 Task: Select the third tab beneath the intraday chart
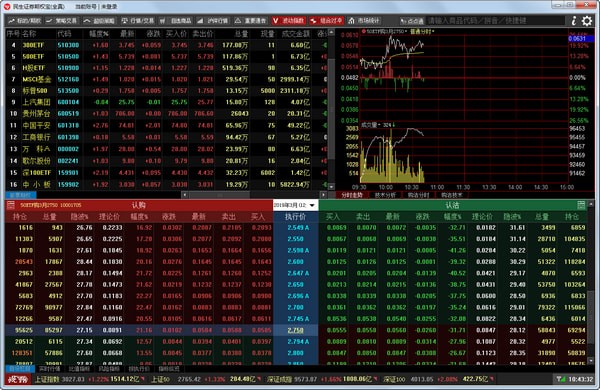tap(418, 195)
